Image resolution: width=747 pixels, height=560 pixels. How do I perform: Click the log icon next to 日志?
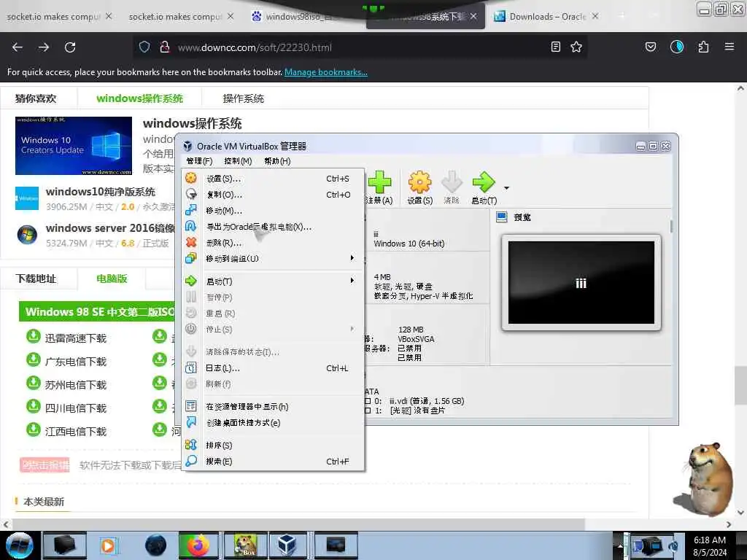tap(191, 367)
